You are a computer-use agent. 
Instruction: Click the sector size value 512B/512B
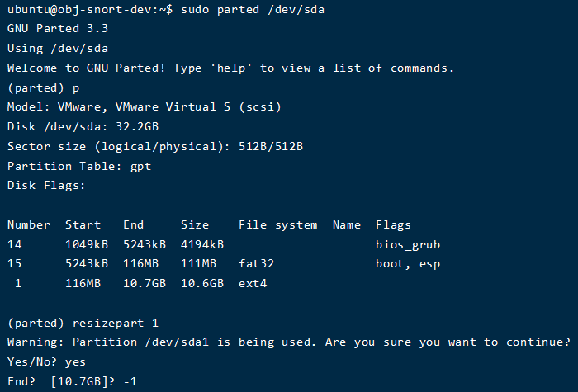(271, 146)
